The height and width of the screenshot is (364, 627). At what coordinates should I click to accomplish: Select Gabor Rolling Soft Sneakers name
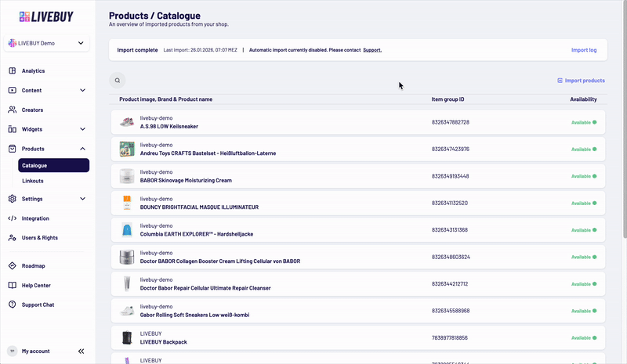[194, 315]
